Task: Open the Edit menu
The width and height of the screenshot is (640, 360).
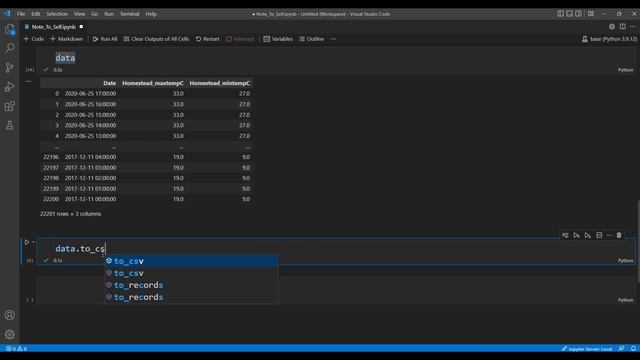Action: 36,13
